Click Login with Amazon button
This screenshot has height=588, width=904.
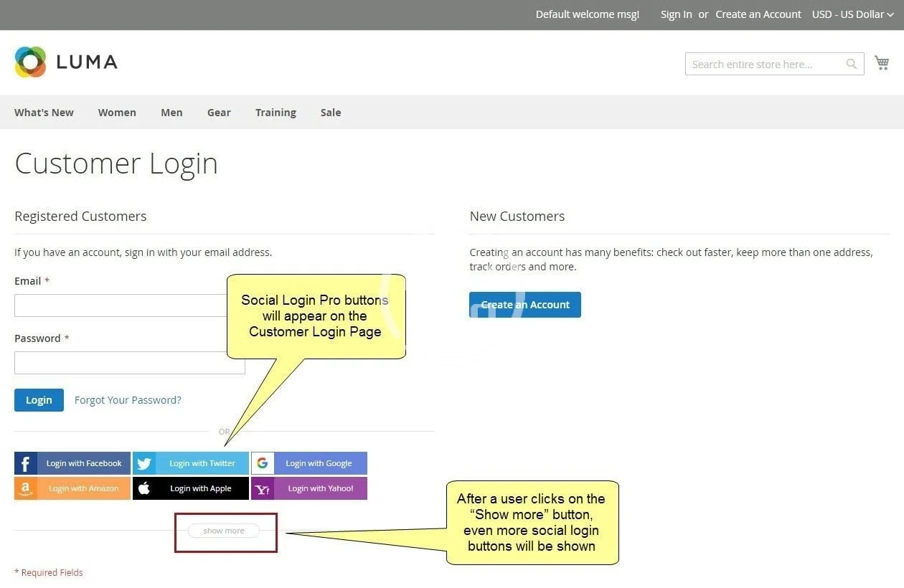72,488
